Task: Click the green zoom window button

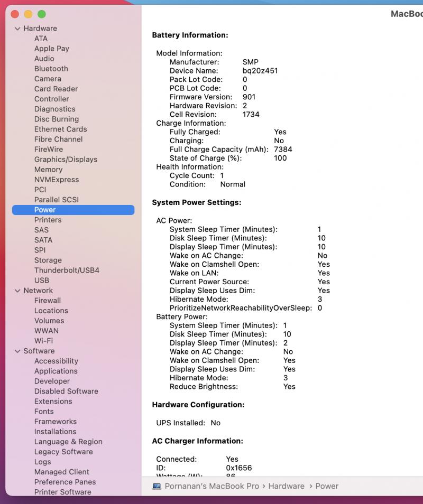Action: pyautogui.click(x=42, y=14)
